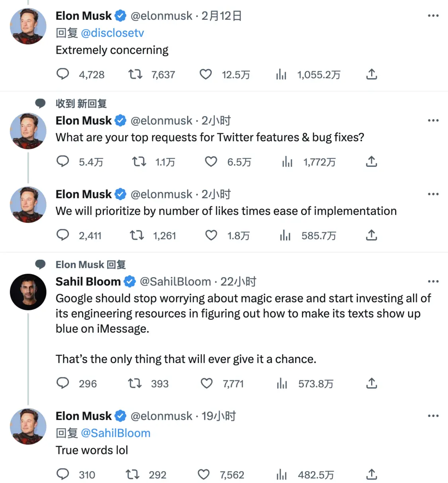Retweet Sahil Bloom's Google tweet

tap(135, 384)
